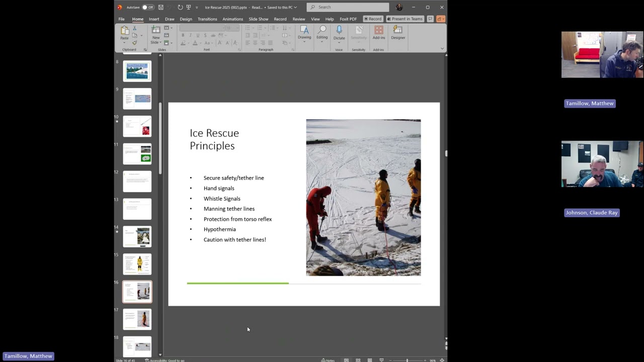The height and width of the screenshot is (362, 644).
Task: Click in the Search box
Action: (x=348, y=7)
